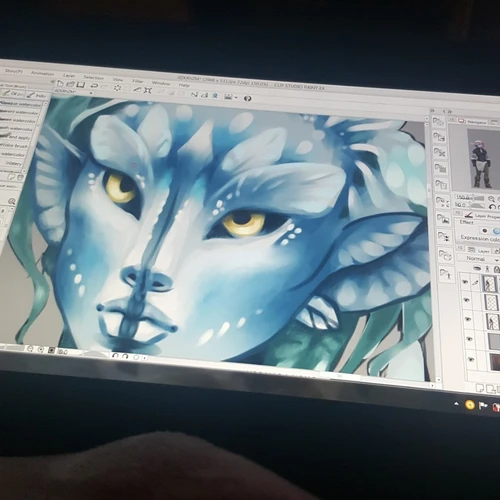
Task: Click the Navigator rotate left arrow icon
Action: point(492,207)
